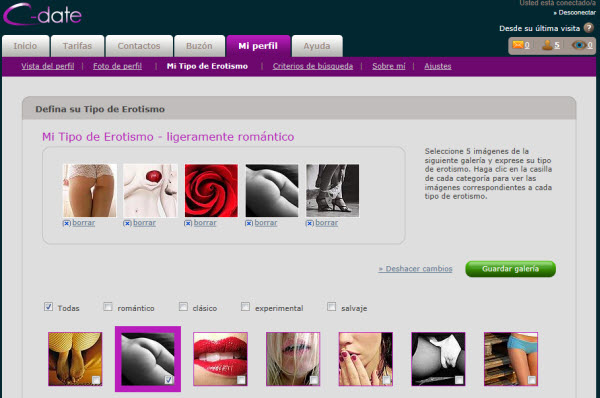
Task: Untick checkbox on highlighted grayscale gallery image
Action: click(169, 380)
